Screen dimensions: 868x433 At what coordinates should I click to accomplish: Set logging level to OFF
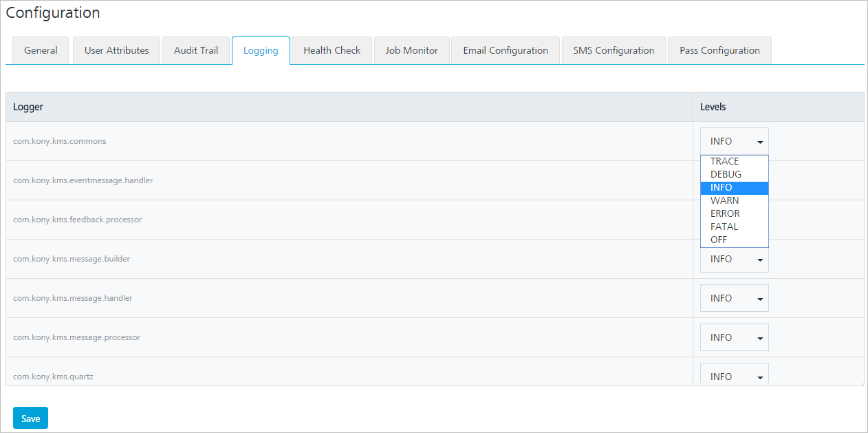click(x=719, y=240)
